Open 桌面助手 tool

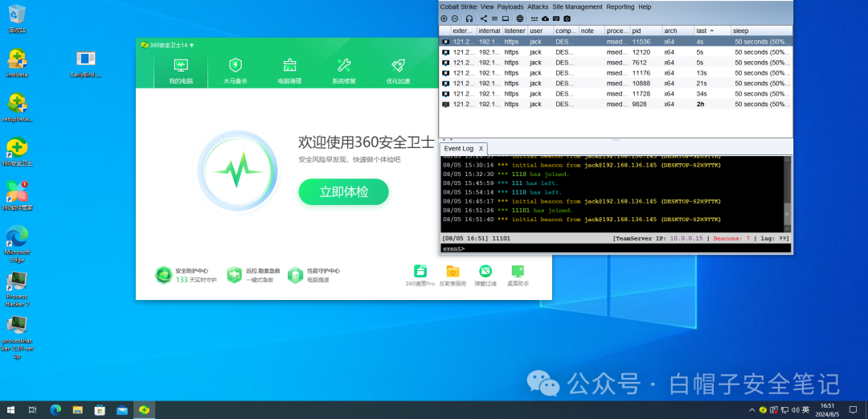[518, 276]
